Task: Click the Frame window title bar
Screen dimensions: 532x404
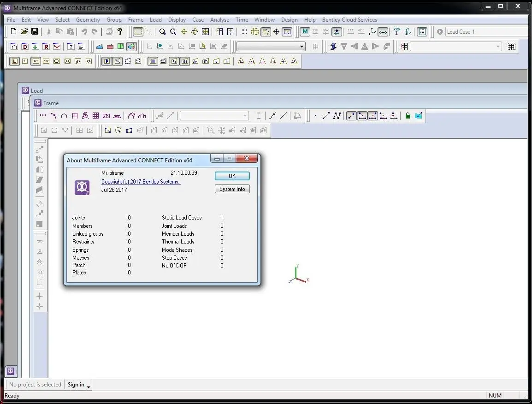Action: pos(278,103)
